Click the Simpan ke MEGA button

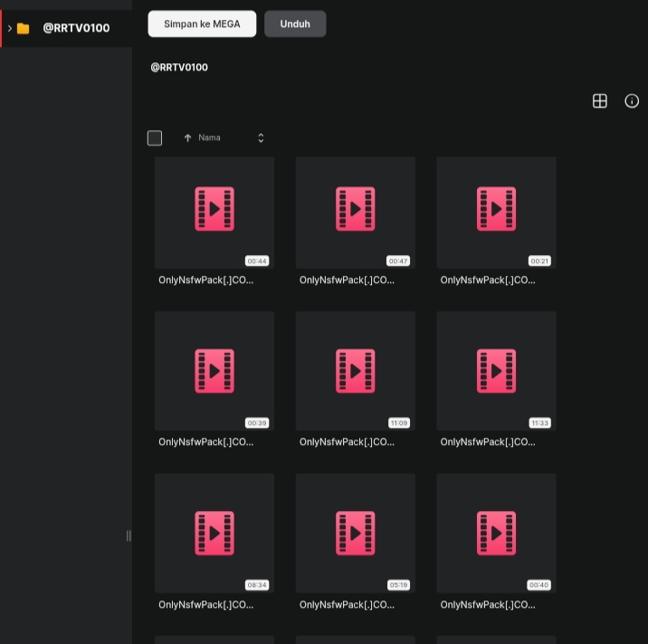(202, 24)
